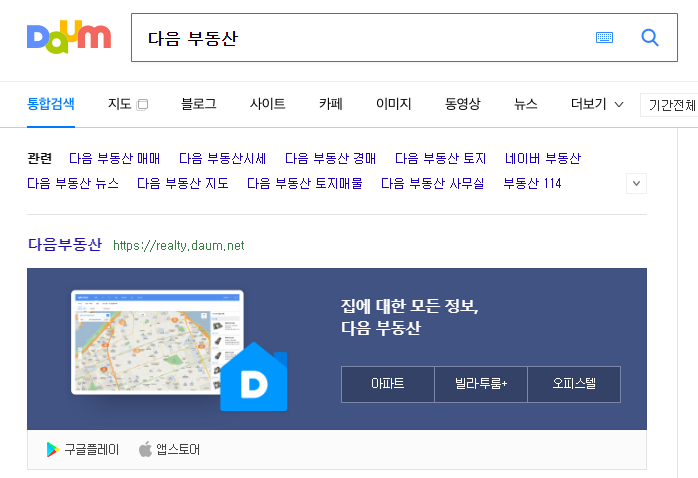Screen dimensions: 698x478
Task: Click the 아파트 button
Action: pyautogui.click(x=388, y=384)
